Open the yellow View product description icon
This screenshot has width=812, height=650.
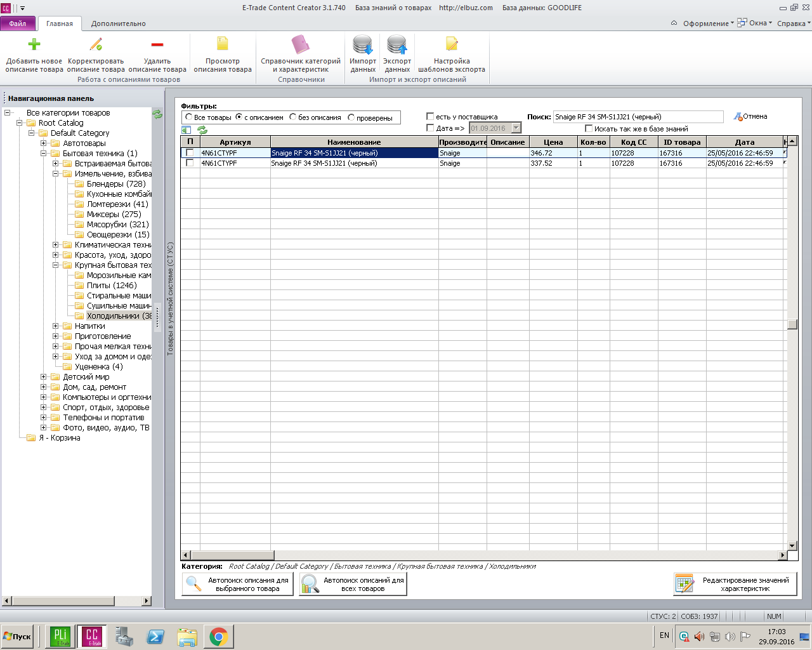[x=223, y=43]
